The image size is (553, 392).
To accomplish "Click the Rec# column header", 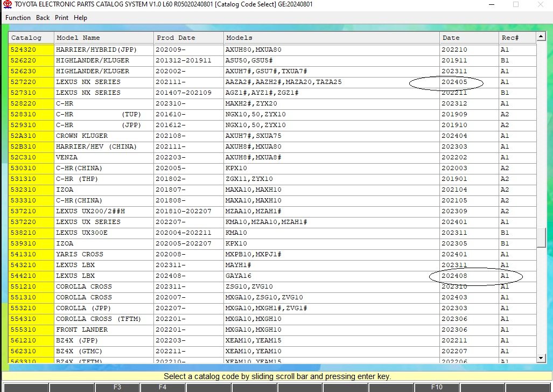I will tap(516, 38).
